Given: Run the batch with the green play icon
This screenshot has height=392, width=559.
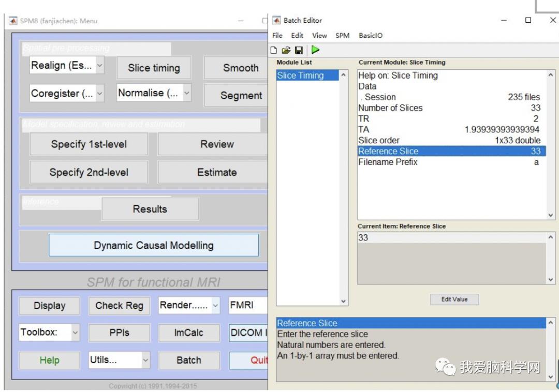Looking at the screenshot, I should tap(315, 50).
